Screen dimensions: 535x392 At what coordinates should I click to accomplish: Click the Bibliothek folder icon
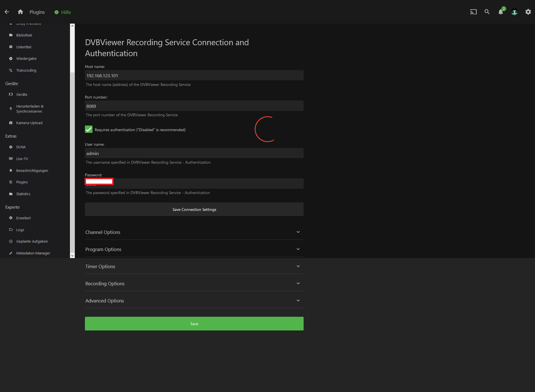point(11,35)
